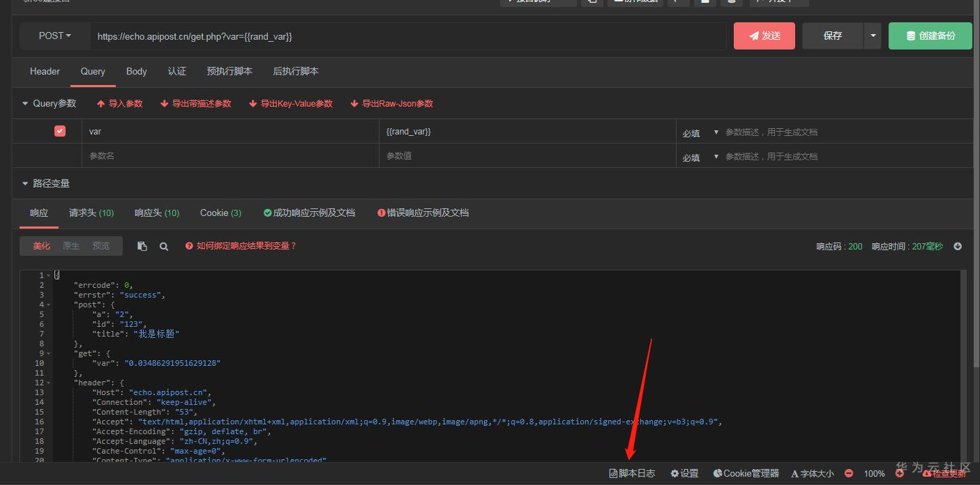Switch to the 预执行脚本 tab
The height and width of the screenshot is (485, 980).
[229, 71]
